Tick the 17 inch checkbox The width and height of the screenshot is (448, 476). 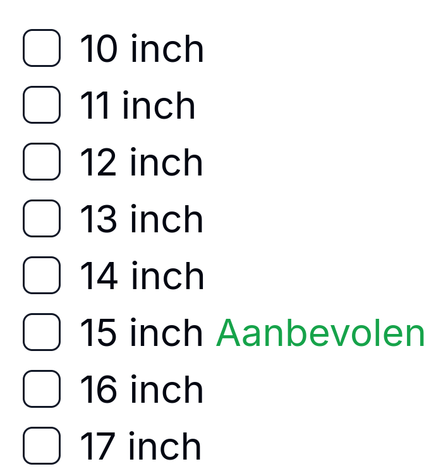coord(42,446)
